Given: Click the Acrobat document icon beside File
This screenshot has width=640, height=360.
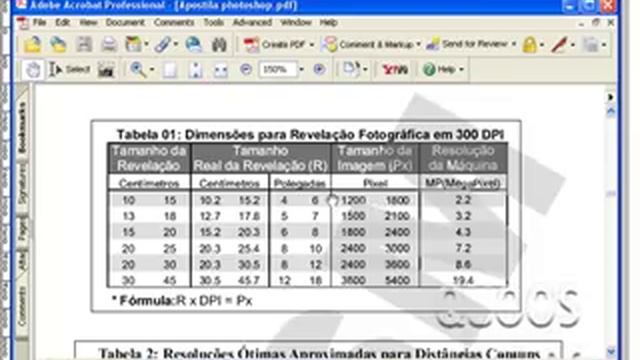Looking at the screenshot, I should [23, 23].
